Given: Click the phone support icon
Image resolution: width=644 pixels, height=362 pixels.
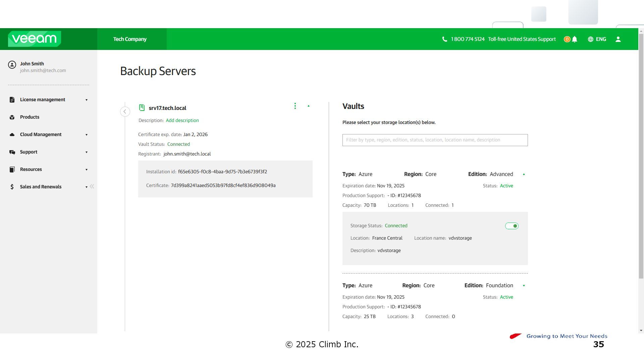Looking at the screenshot, I should (x=445, y=39).
